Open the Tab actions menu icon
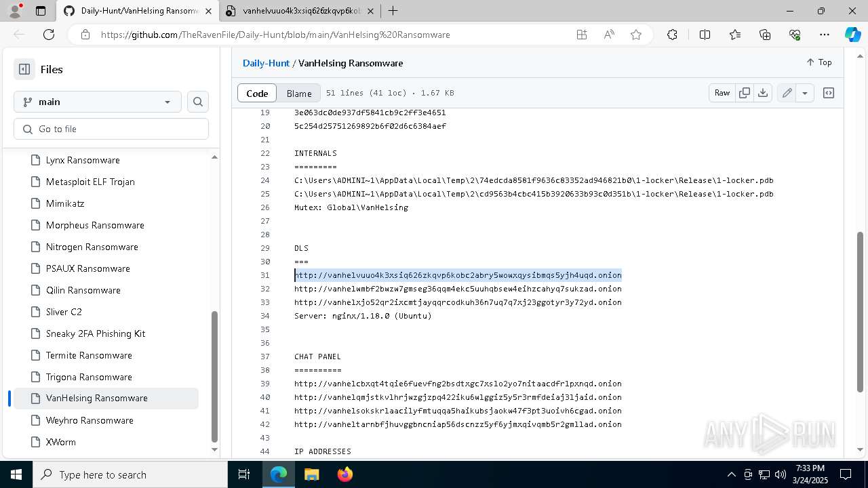 41,11
